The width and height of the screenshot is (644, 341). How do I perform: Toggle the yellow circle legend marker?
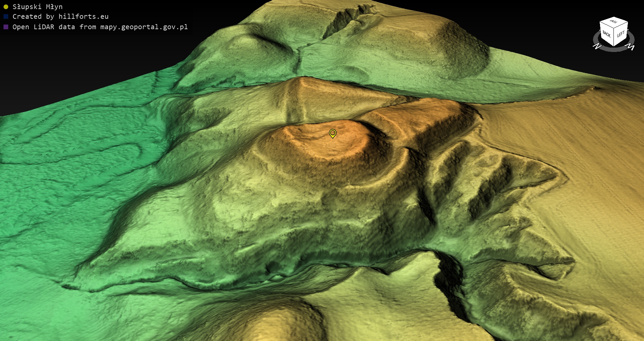(x=6, y=7)
